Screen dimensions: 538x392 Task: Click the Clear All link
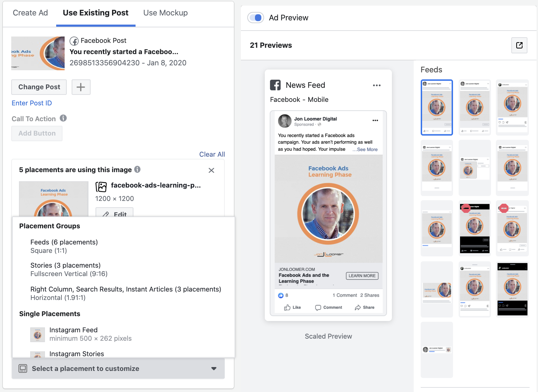tap(212, 154)
